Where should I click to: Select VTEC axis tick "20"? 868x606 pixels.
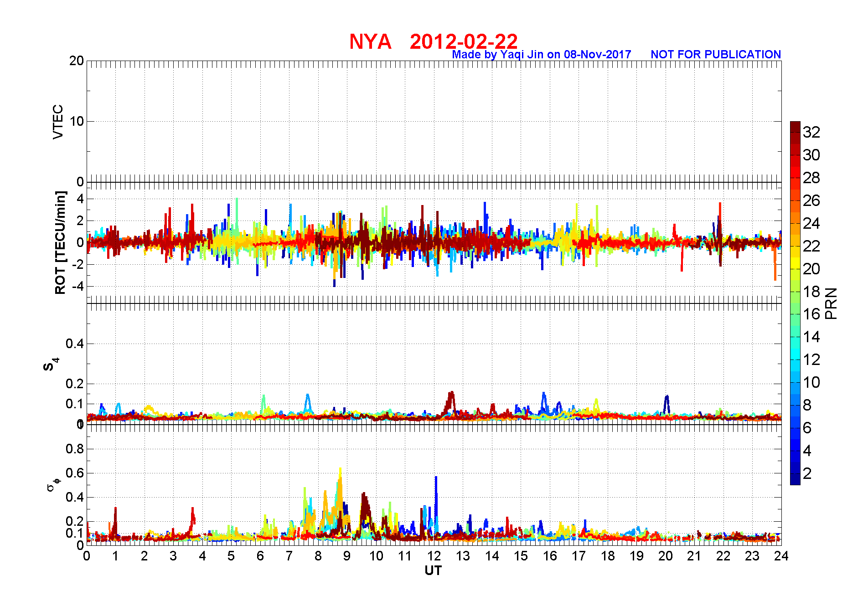(x=77, y=61)
